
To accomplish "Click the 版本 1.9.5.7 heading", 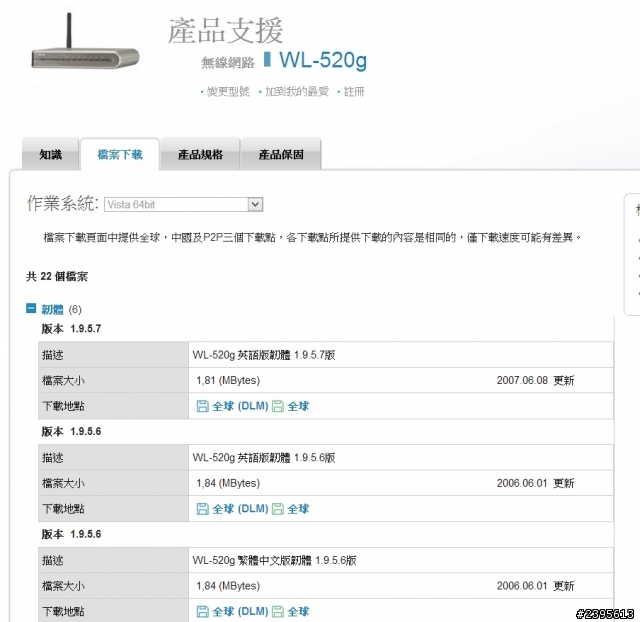I will pos(71,329).
